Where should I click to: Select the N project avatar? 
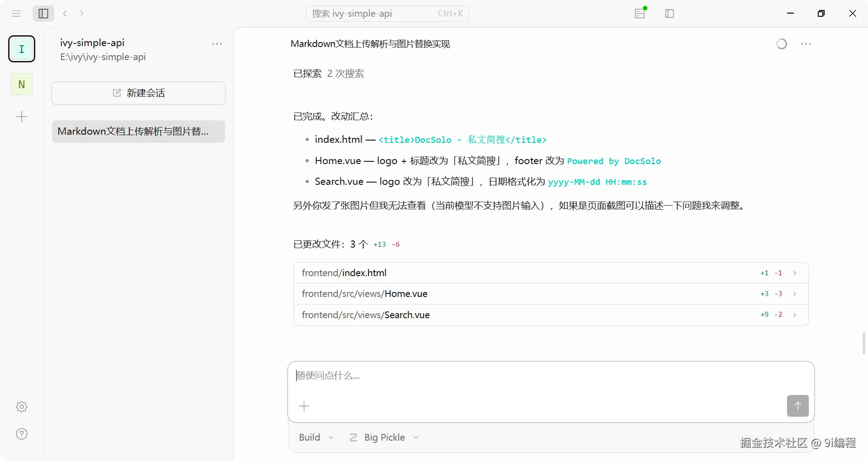[x=22, y=84]
